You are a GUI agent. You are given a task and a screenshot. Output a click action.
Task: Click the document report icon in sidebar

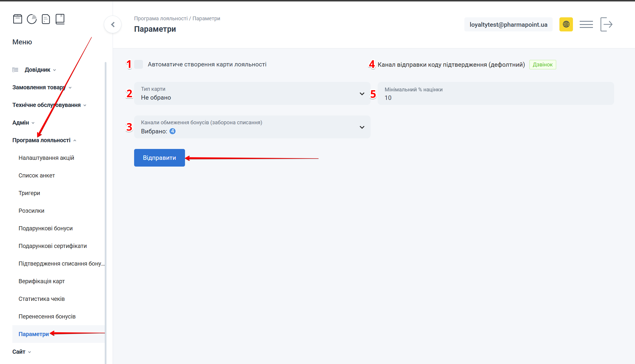(x=46, y=19)
